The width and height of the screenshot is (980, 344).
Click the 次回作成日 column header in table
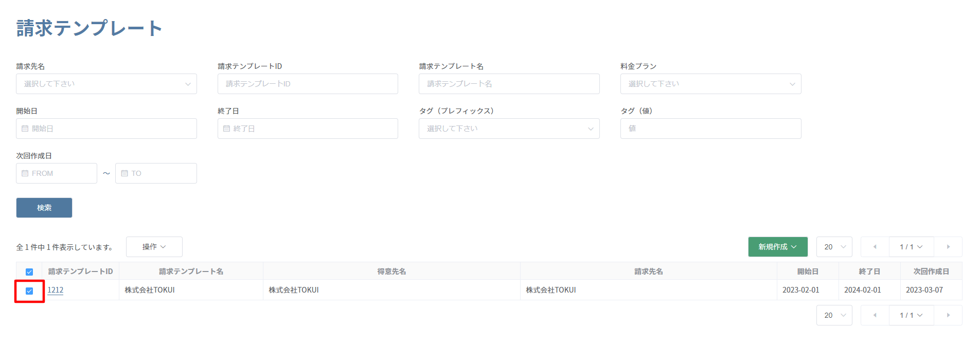(x=931, y=271)
